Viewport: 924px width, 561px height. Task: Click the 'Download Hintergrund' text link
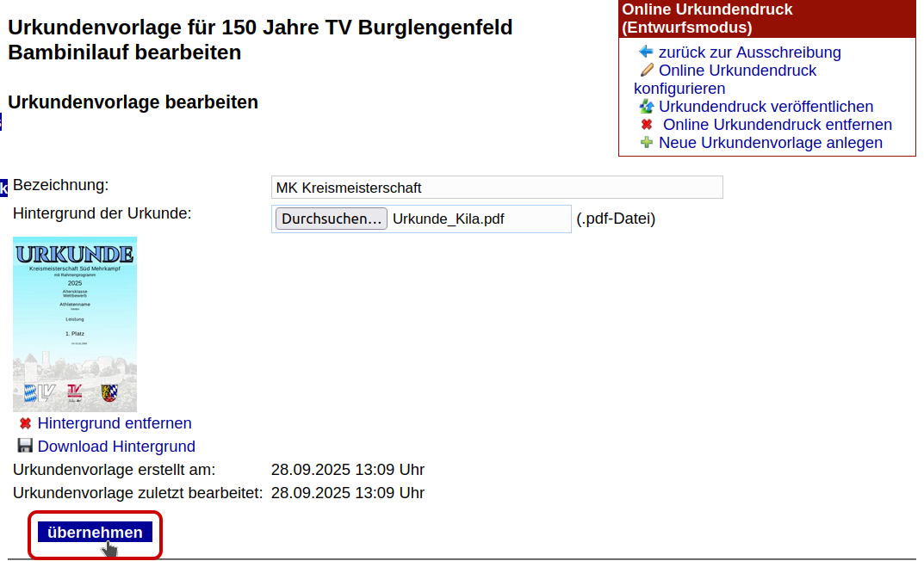pos(116,447)
